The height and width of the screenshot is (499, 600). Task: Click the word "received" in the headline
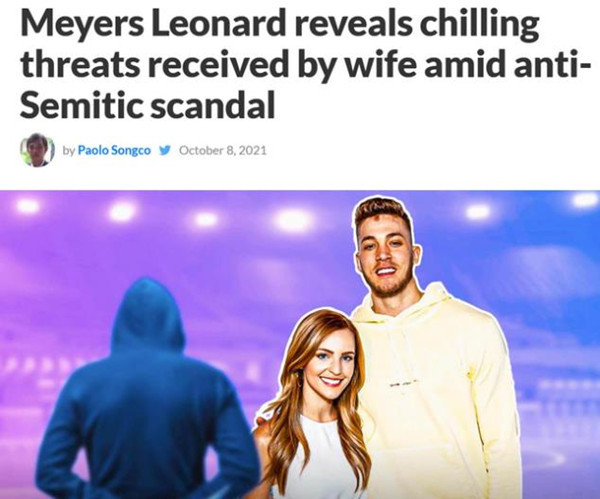click(217, 64)
